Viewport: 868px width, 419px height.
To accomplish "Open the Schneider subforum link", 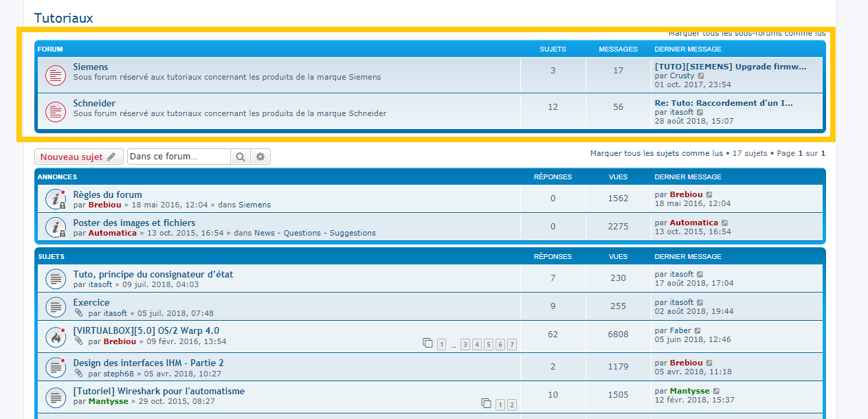I will coord(94,103).
